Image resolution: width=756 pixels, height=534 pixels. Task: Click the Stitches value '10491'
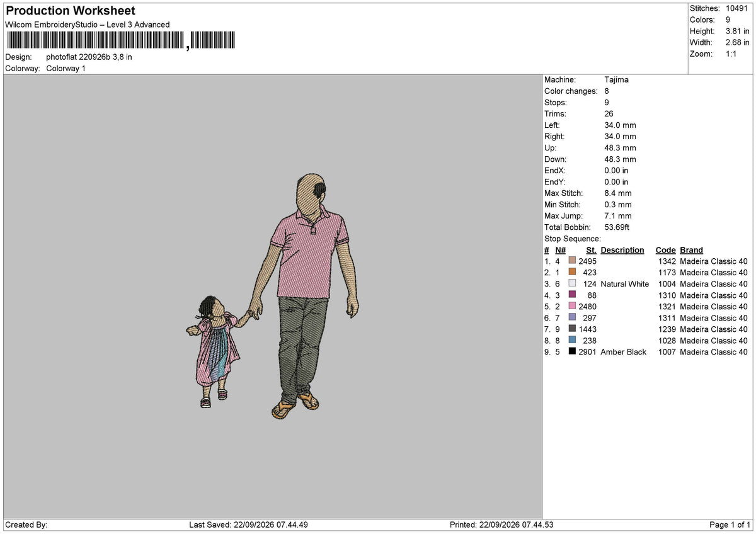tap(738, 8)
